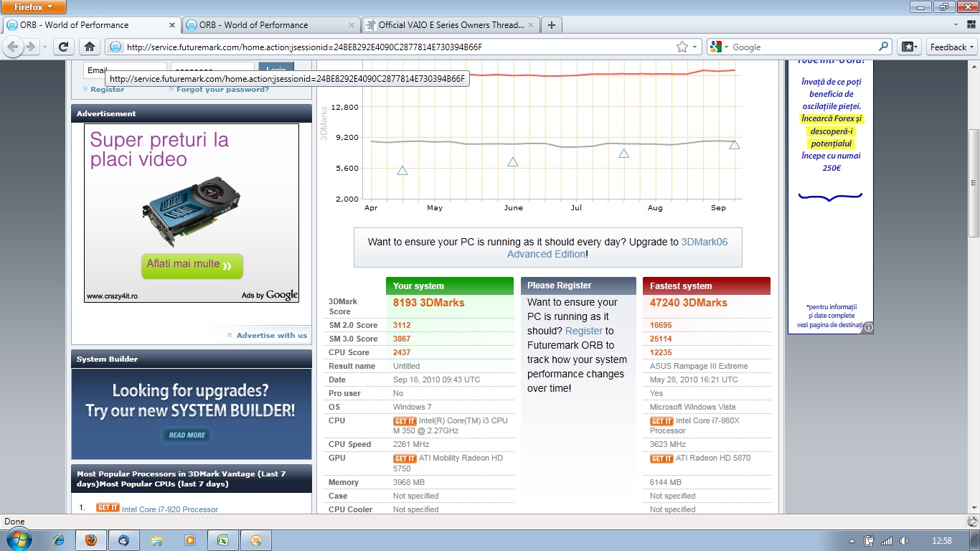Screen dimensions: 980x551
Task: Switch to Official VAIO E Series Owners Thread tab
Action: point(449,24)
